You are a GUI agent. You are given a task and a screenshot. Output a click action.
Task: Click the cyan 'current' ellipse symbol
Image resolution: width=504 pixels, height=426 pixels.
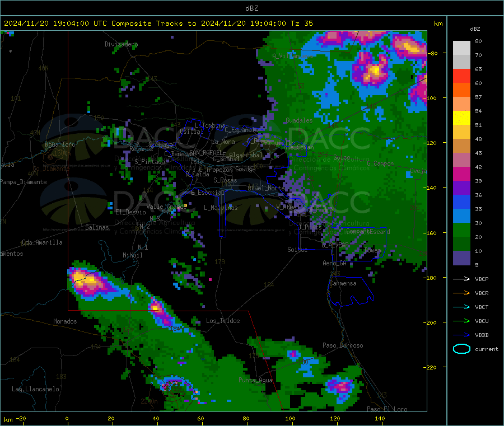[x=461, y=349]
